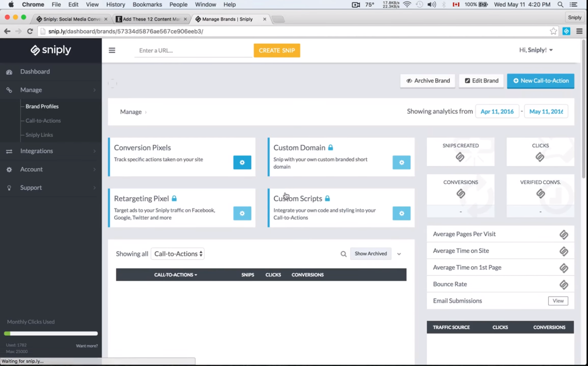
Task: Click the search magnifier near Show Archived
Action: pos(343,253)
